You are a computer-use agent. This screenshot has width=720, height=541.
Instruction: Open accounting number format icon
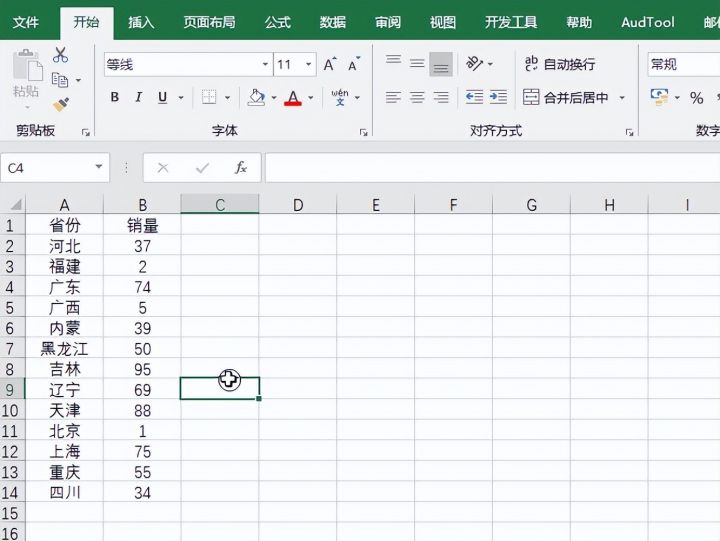[659, 97]
